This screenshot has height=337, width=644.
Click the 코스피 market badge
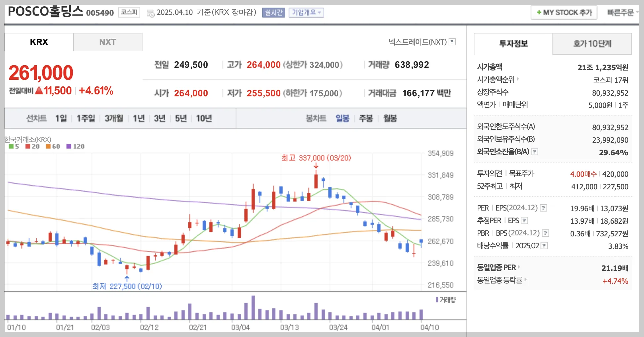click(x=129, y=13)
